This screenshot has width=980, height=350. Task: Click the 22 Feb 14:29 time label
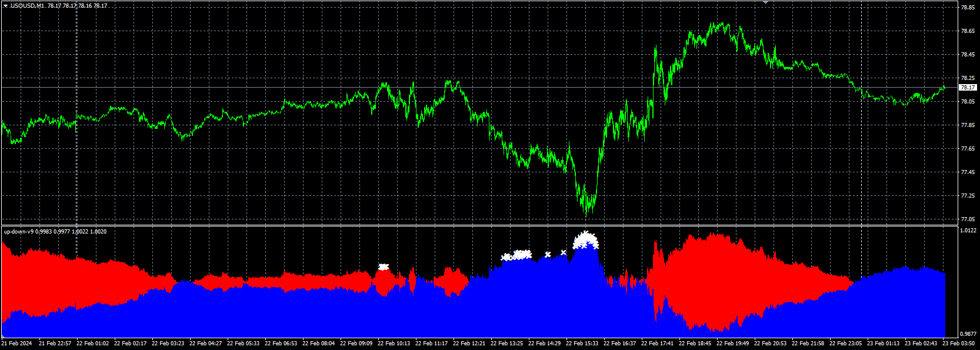click(x=544, y=344)
